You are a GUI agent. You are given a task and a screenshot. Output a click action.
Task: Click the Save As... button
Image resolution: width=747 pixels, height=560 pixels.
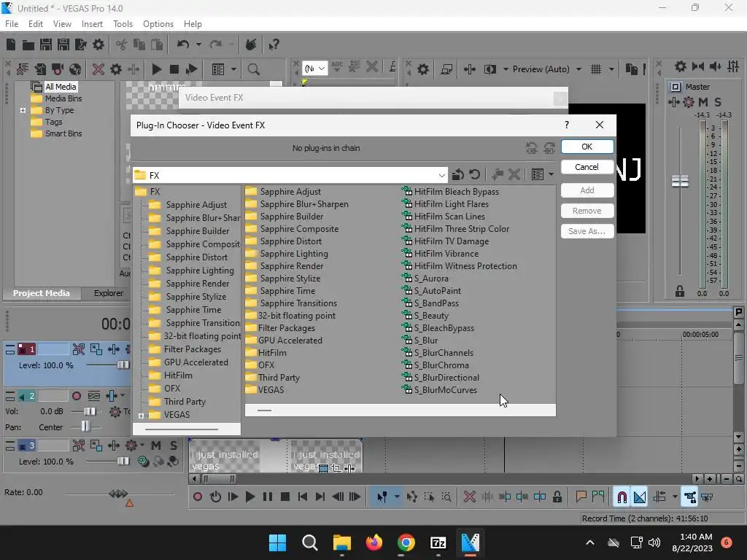click(x=587, y=231)
